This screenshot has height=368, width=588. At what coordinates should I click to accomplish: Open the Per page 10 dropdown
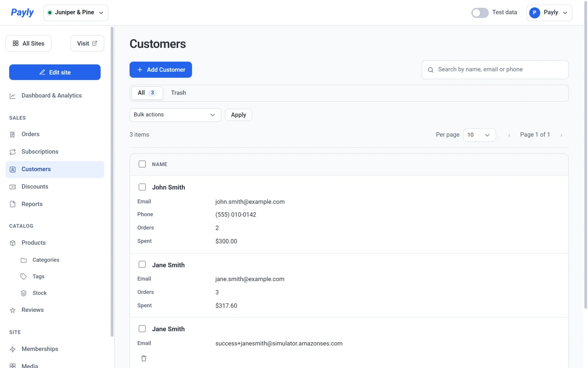479,135
